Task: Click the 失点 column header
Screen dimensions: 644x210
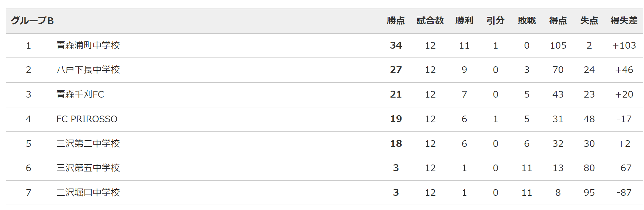Action: [589, 21]
